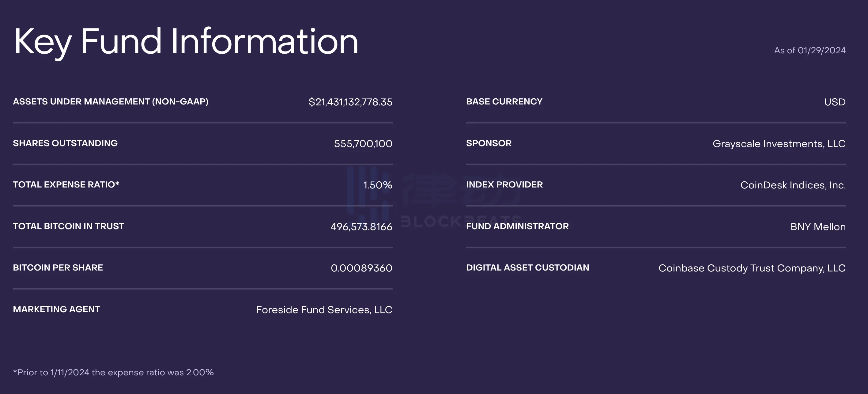
Task: Select the As of 01/29/2024 date text
Action: (x=810, y=50)
